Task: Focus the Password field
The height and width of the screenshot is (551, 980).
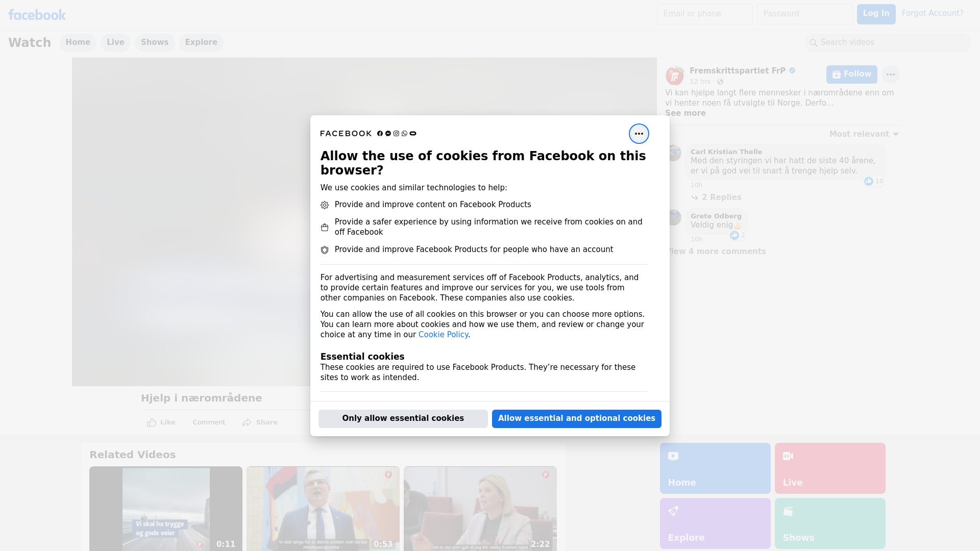Action: [804, 14]
